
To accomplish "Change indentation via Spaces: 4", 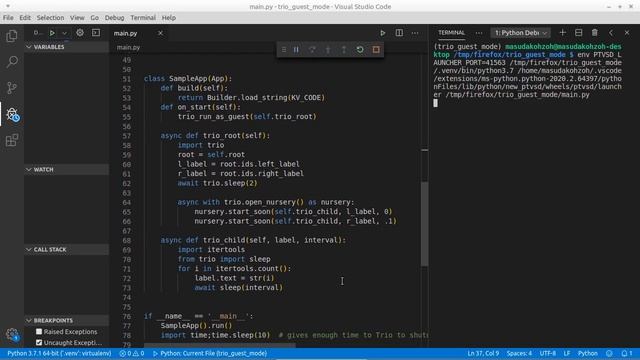I will pos(519,353).
